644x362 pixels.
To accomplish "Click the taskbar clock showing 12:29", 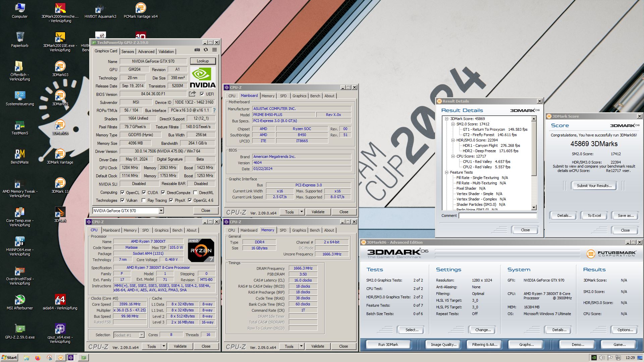I will (x=630, y=358).
